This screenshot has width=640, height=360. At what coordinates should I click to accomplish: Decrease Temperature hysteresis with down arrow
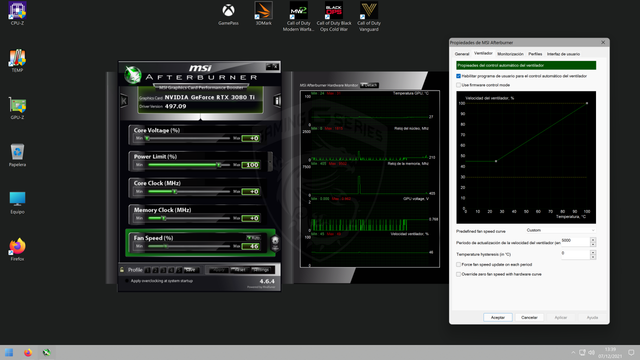tap(593, 257)
